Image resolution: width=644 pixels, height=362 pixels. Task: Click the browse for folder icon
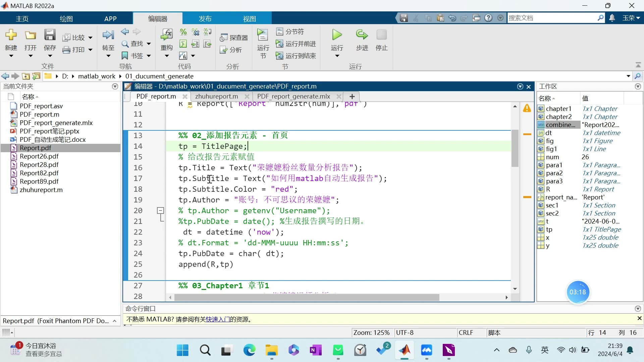(x=36, y=76)
